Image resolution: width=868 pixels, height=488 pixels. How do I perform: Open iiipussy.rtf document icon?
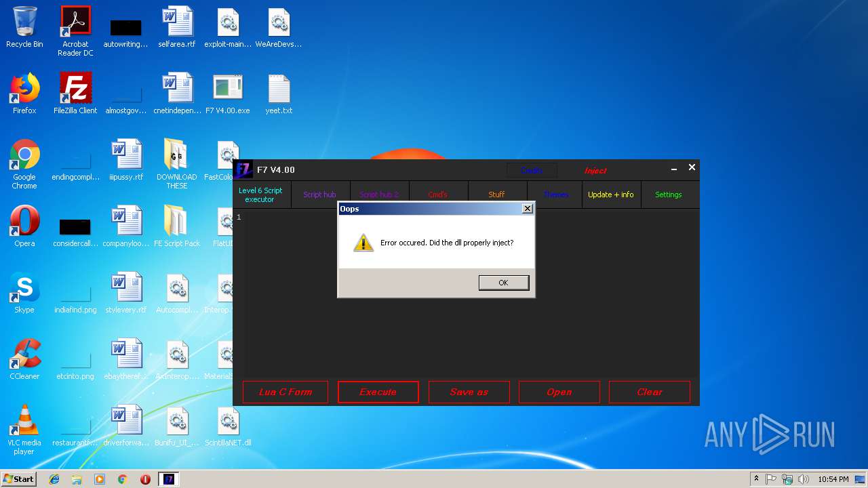click(126, 161)
